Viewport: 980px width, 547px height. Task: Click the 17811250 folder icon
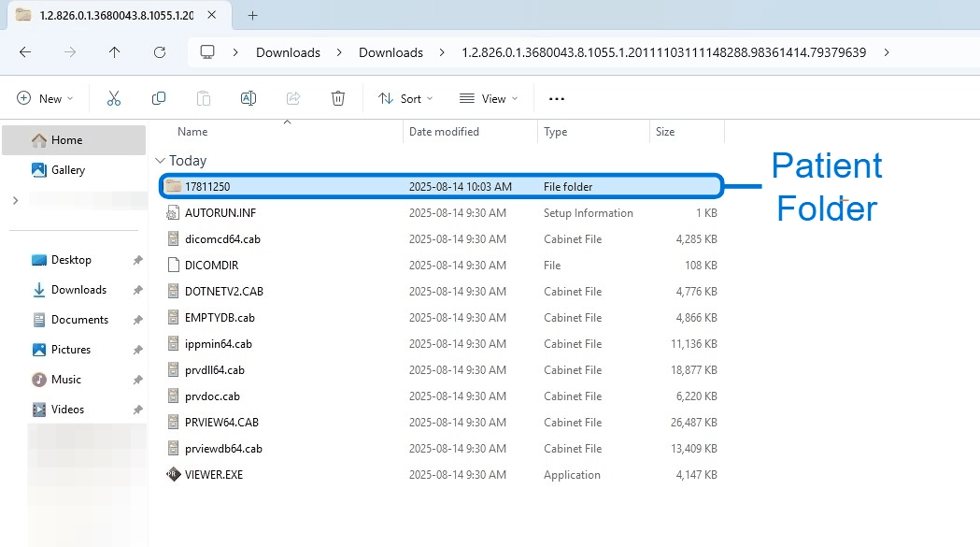[x=173, y=186]
